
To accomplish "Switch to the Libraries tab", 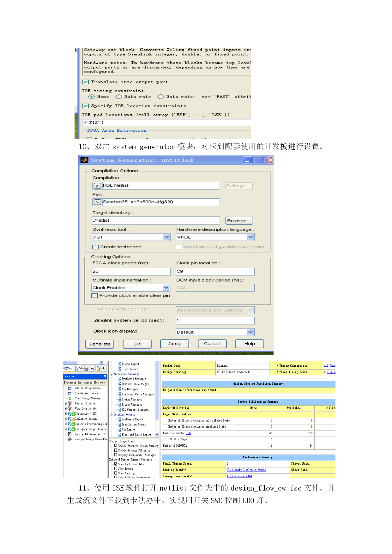I will 101,368.
